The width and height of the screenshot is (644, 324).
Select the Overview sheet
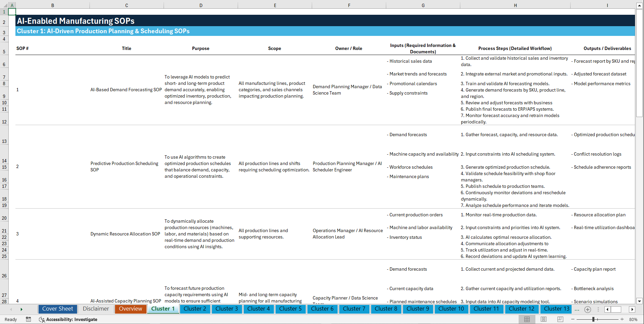pos(130,309)
